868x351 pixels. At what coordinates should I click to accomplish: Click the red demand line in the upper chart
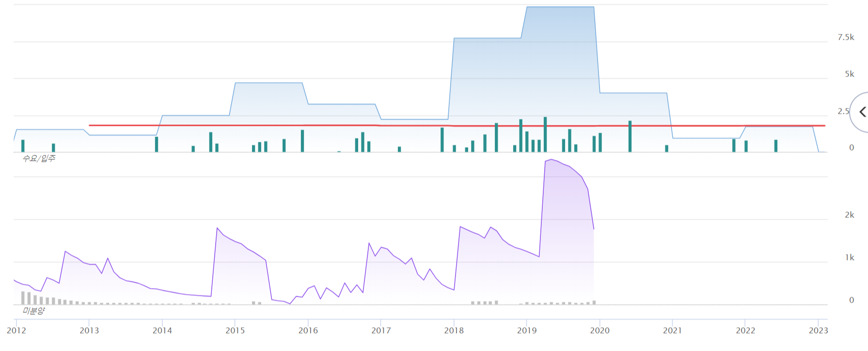(457, 125)
